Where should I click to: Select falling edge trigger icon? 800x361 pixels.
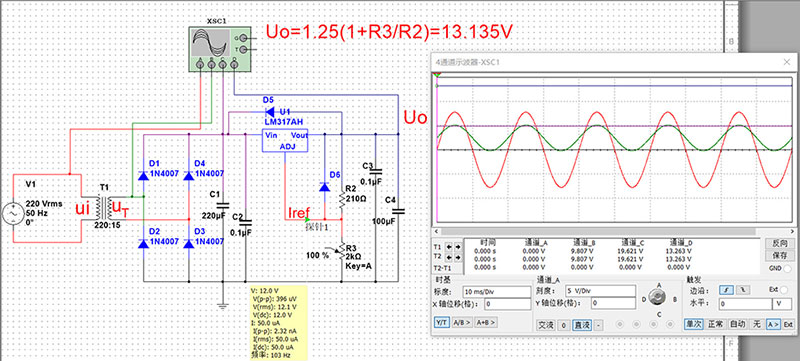click(742, 290)
